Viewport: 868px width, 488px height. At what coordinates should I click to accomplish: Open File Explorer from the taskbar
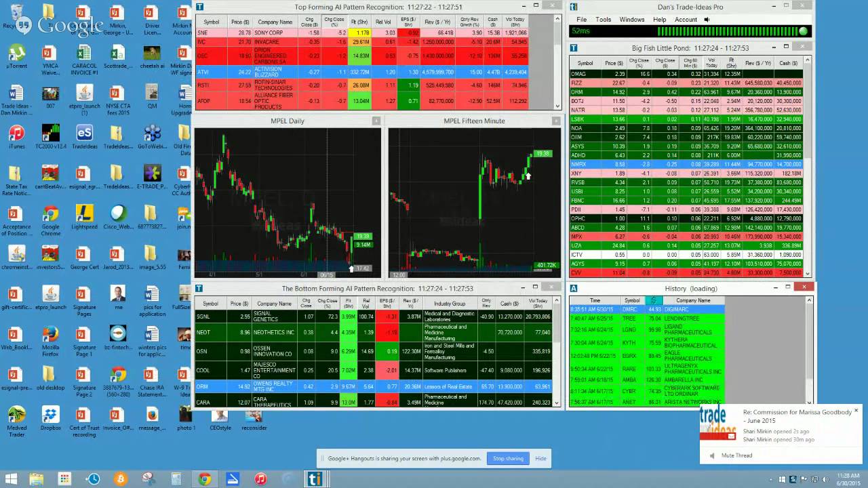click(x=37, y=479)
